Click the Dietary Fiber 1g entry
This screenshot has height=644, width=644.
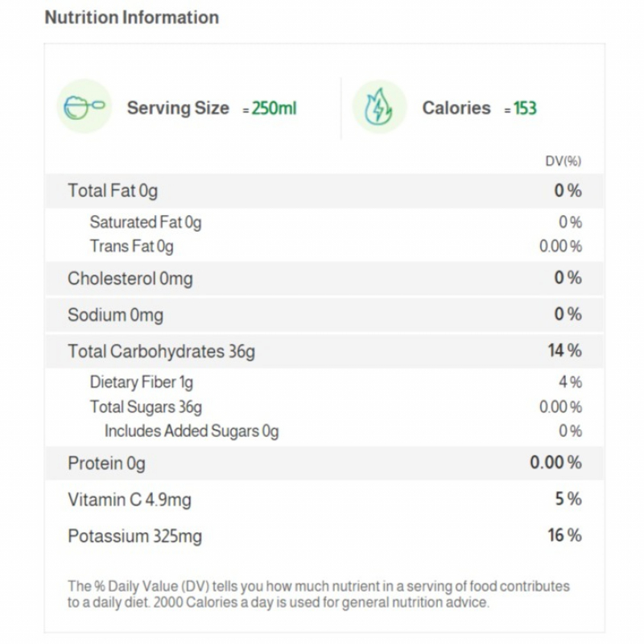(141, 382)
